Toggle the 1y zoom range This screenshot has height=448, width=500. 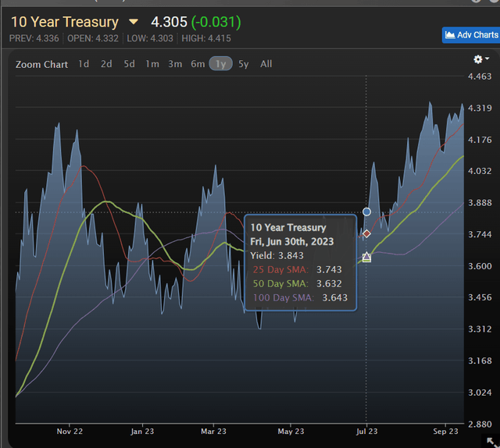click(220, 64)
